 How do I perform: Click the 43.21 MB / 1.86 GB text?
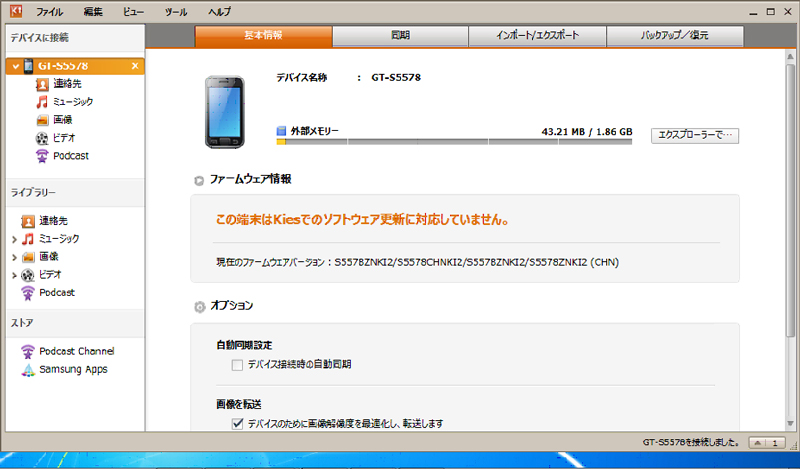(587, 132)
